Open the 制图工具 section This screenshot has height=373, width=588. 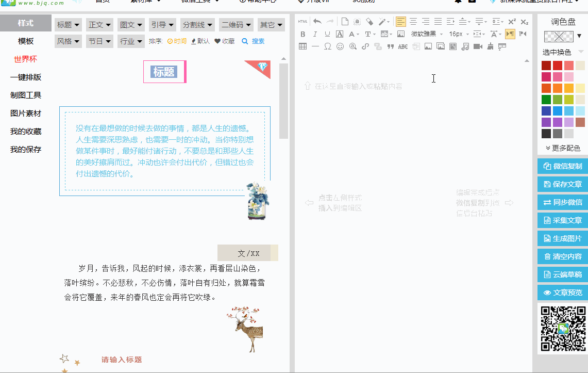tap(25, 95)
